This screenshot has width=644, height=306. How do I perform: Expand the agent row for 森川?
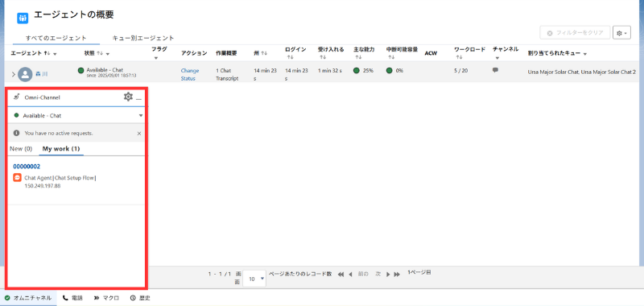pyautogui.click(x=13, y=74)
